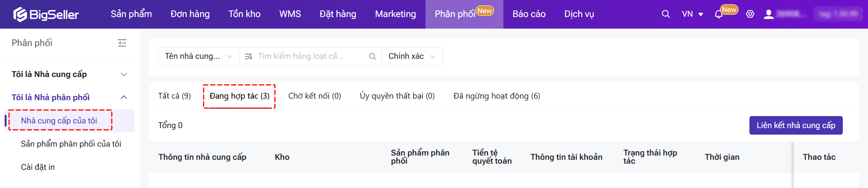Viewport: 868px width, 188px height.
Task: Open the Tên nhà cung... filter dropdown
Action: (198, 56)
